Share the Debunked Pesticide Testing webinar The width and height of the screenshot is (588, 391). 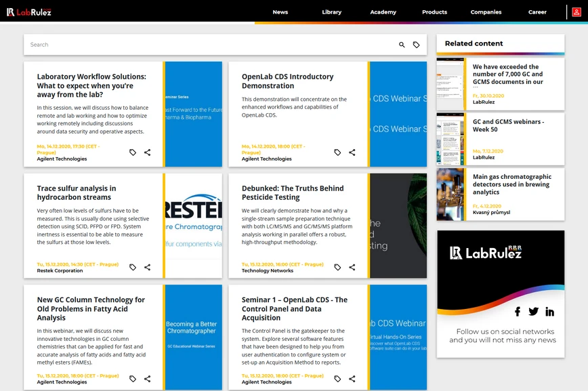pos(352,267)
